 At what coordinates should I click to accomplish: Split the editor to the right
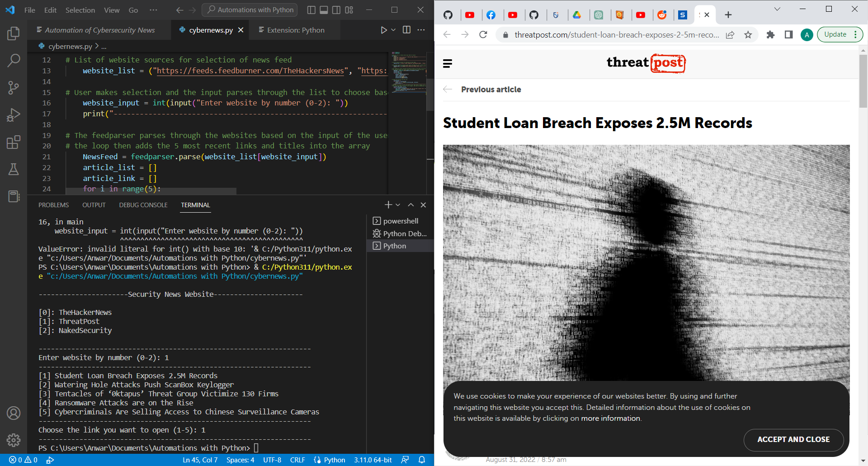point(406,30)
